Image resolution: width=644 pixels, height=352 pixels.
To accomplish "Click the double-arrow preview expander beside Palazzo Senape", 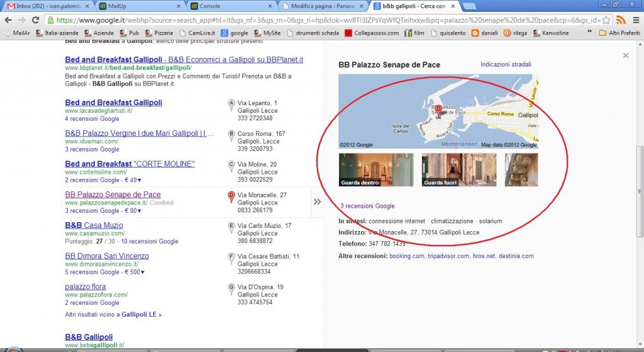I will [x=317, y=202].
